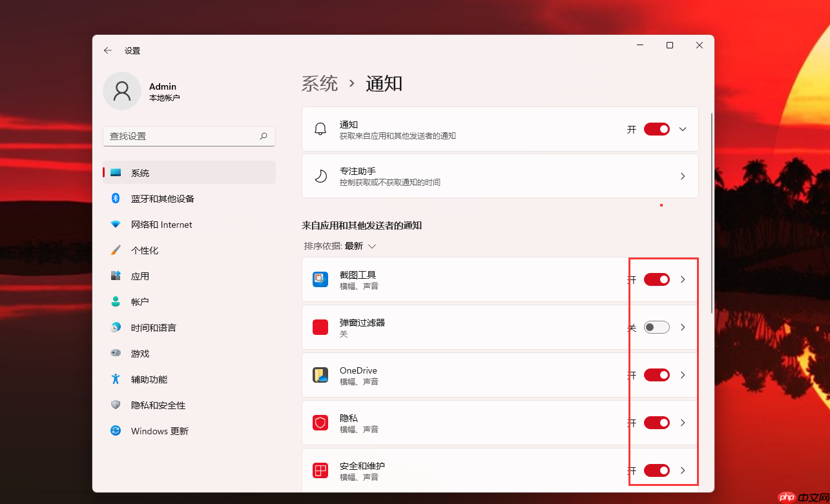Screen dimensions: 830x504
Task: Turn off the main 通知 toggle
Action: click(x=657, y=129)
